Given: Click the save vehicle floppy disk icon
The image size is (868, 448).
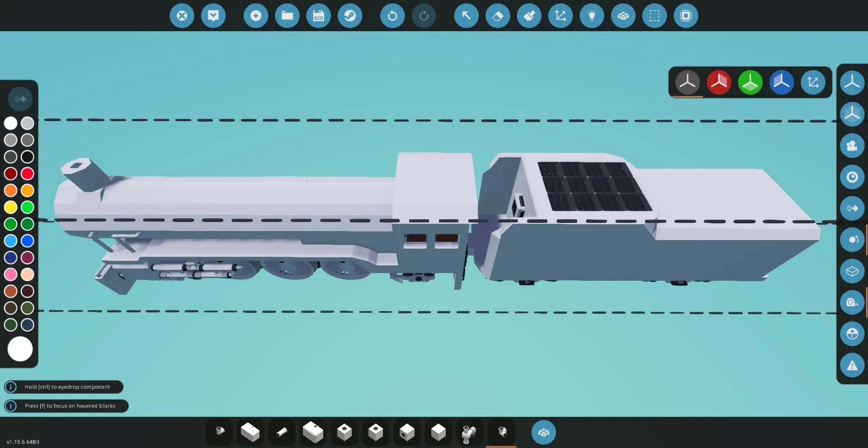Looking at the screenshot, I should point(318,16).
